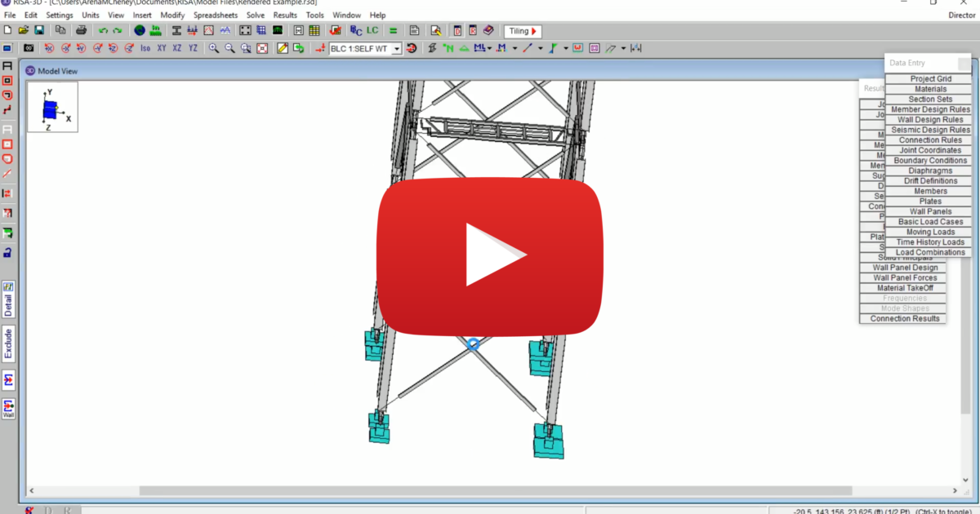The height and width of the screenshot is (514, 980).
Task: Select the Zoom Out tool
Action: (230, 48)
